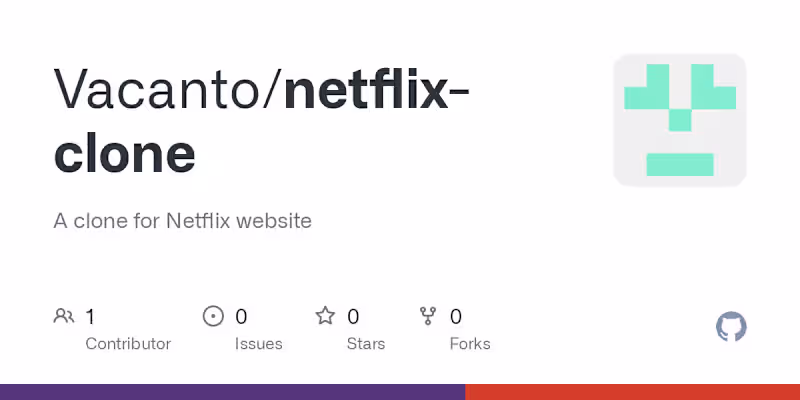Click the "A clone for Netflix website" description
The height and width of the screenshot is (400, 800).
(182, 220)
